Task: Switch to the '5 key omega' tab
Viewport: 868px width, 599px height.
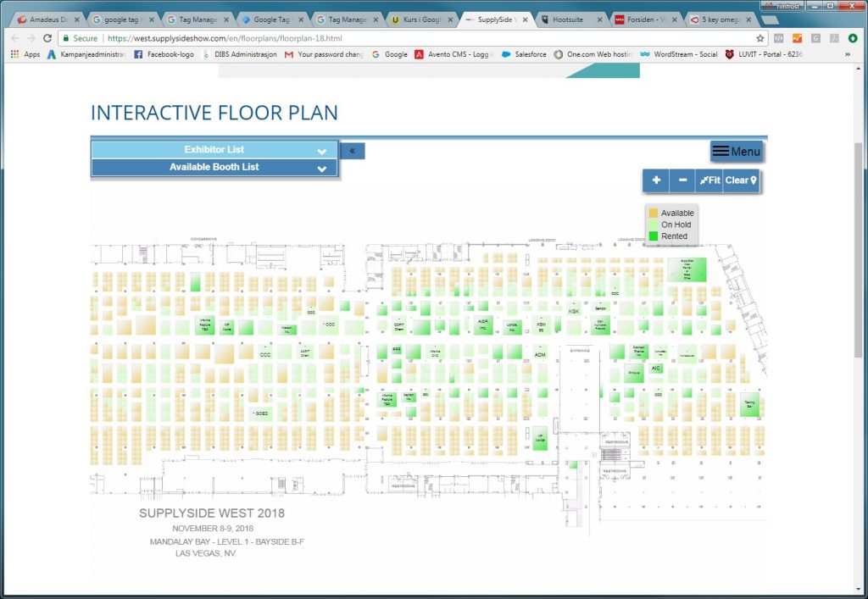Action: pos(721,19)
